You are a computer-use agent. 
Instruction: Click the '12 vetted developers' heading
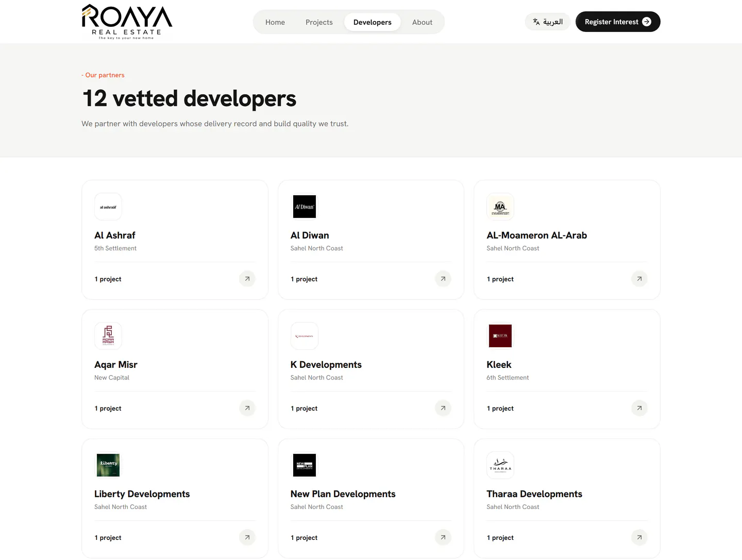click(189, 98)
